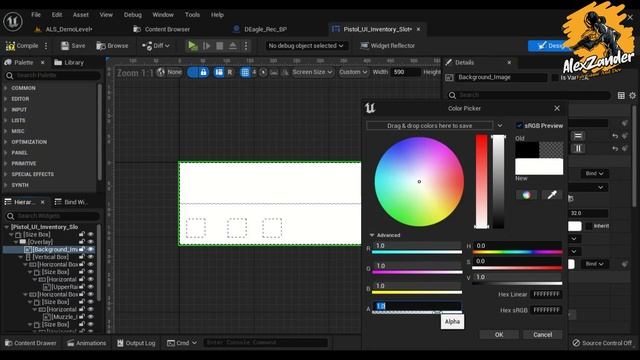Open the Details settings gear icon
The height and width of the screenshot is (360, 640).
(x=632, y=96)
